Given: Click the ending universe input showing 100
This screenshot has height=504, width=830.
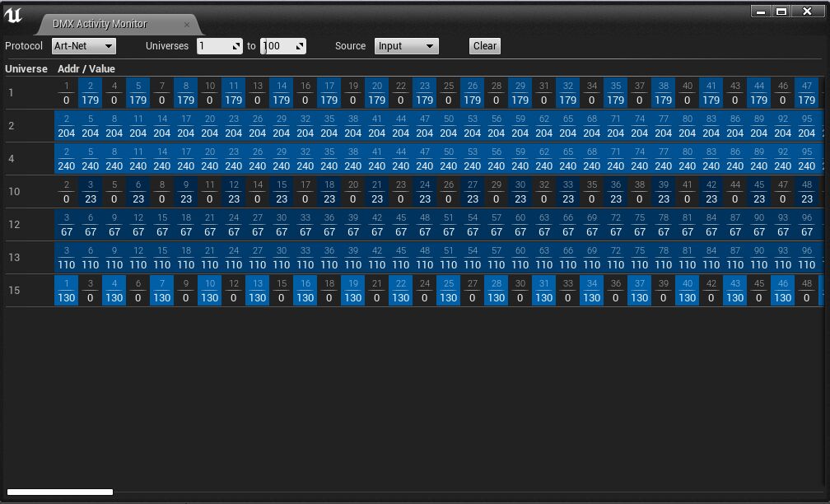Looking at the screenshot, I should (x=276, y=46).
